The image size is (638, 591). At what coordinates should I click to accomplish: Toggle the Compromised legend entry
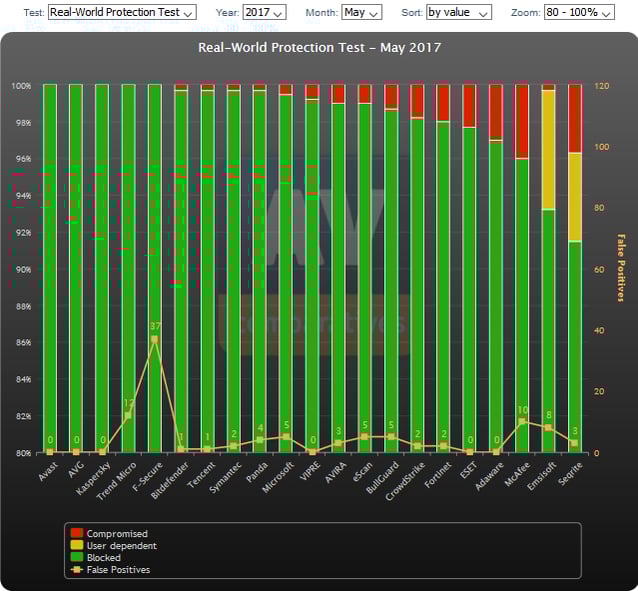click(x=109, y=533)
